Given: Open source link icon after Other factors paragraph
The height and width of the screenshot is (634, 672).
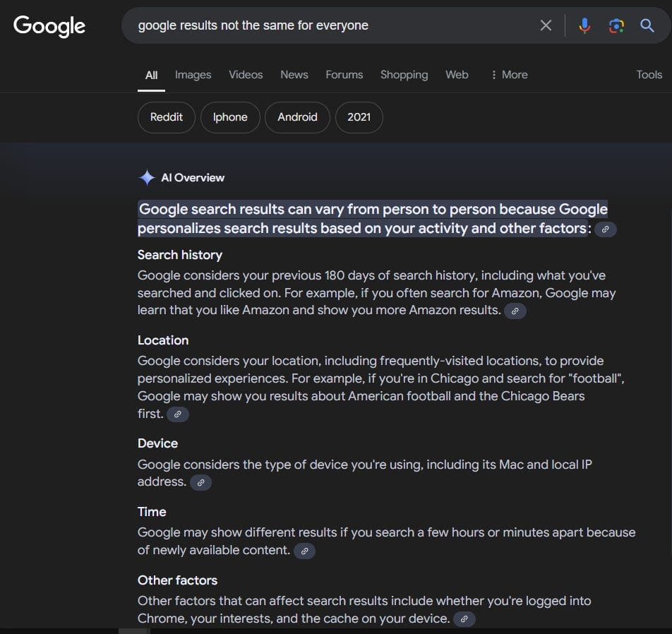Looking at the screenshot, I should [464, 619].
